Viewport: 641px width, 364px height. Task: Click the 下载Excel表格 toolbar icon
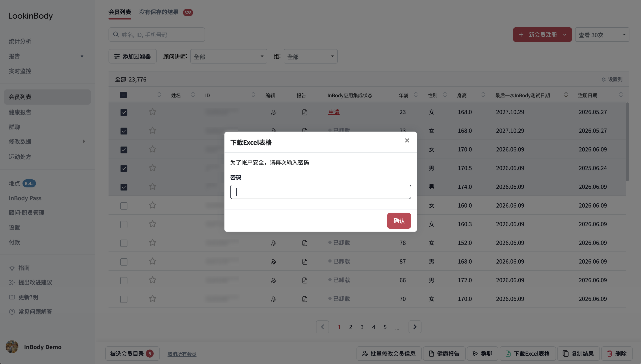click(x=508, y=354)
